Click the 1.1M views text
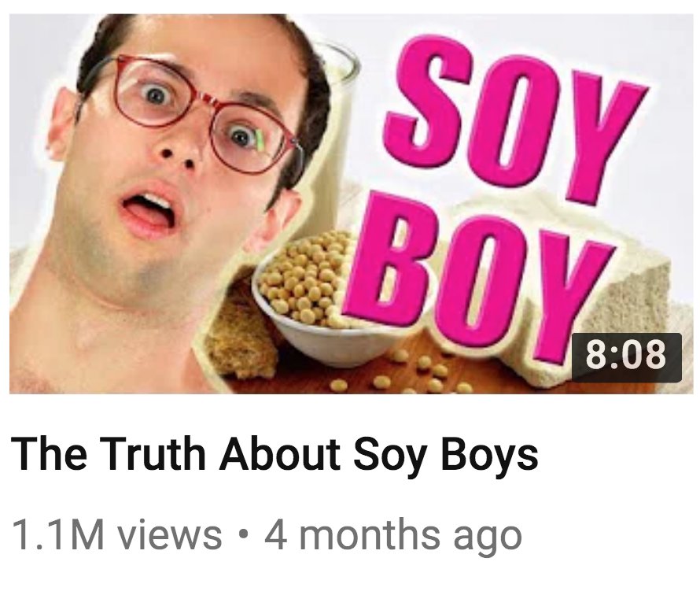 tap(117, 534)
